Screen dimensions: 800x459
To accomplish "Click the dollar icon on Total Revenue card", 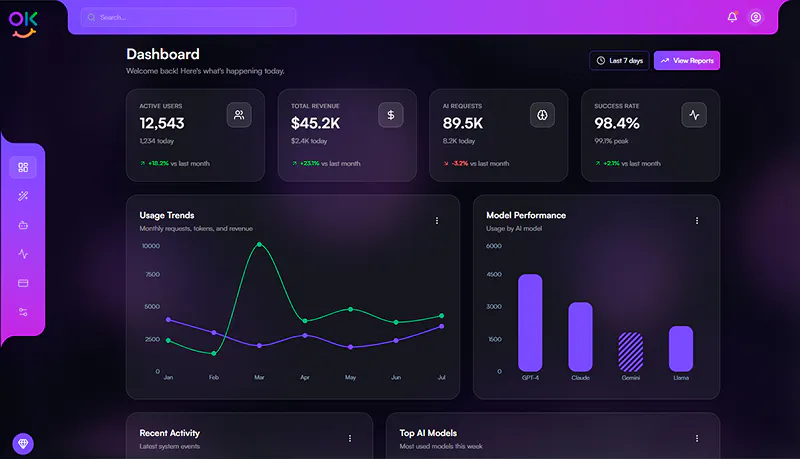I will click(391, 115).
